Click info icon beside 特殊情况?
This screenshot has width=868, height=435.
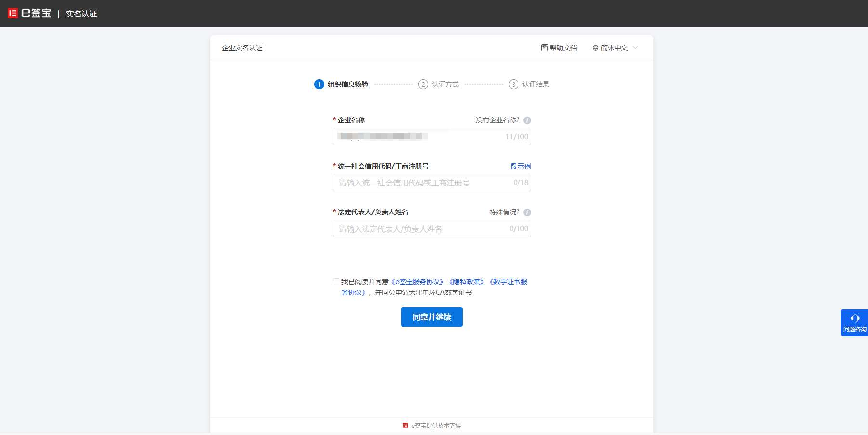click(527, 212)
